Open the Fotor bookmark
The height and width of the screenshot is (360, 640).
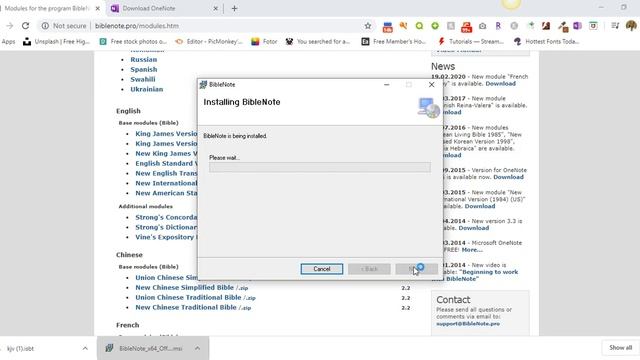point(264,41)
